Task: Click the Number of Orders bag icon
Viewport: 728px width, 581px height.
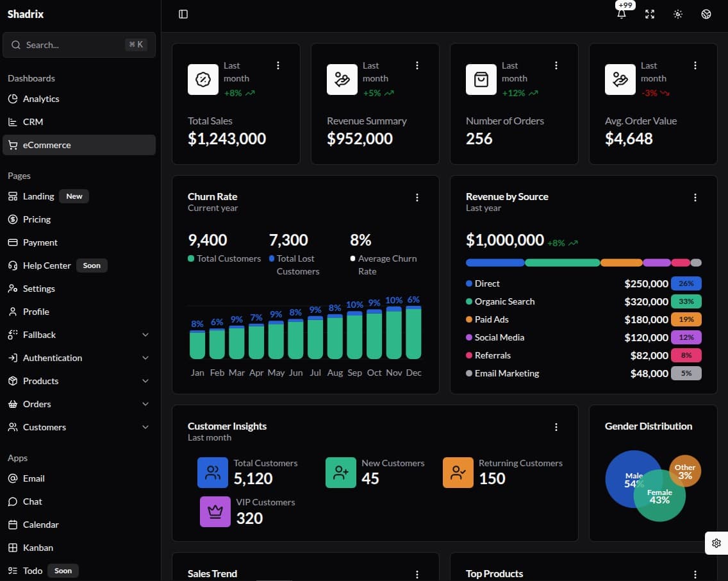Action: pyautogui.click(x=481, y=80)
